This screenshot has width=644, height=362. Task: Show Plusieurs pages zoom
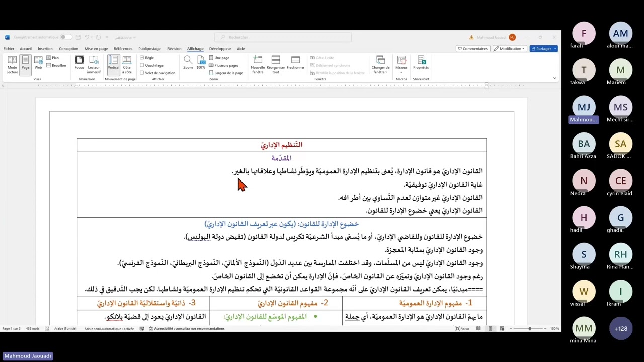[224, 65]
